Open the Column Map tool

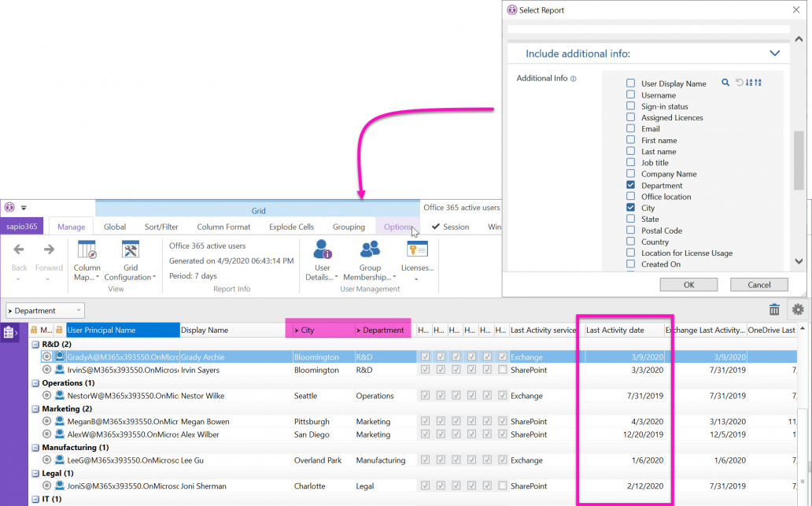(87, 260)
